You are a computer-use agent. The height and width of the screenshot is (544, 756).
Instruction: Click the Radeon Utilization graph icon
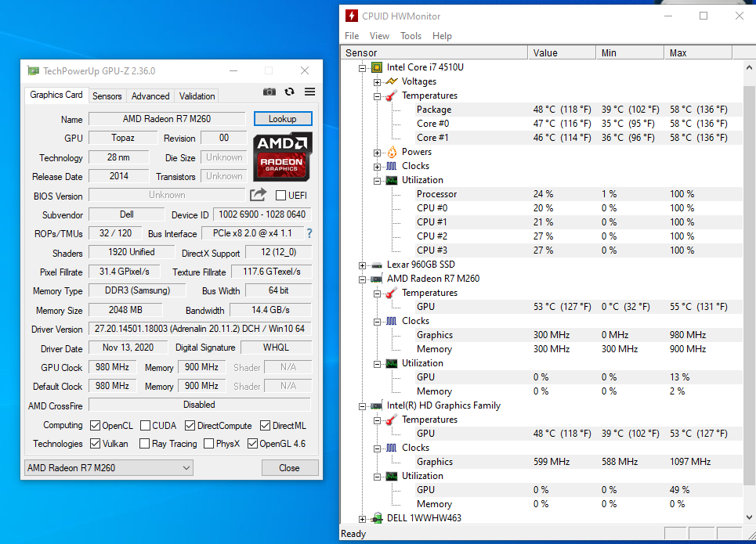pyautogui.click(x=392, y=363)
